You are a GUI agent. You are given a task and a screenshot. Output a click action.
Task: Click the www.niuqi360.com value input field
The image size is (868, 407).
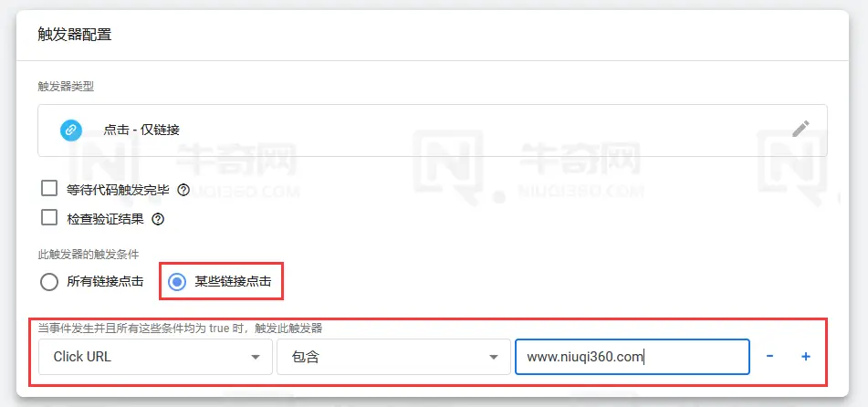(x=633, y=357)
